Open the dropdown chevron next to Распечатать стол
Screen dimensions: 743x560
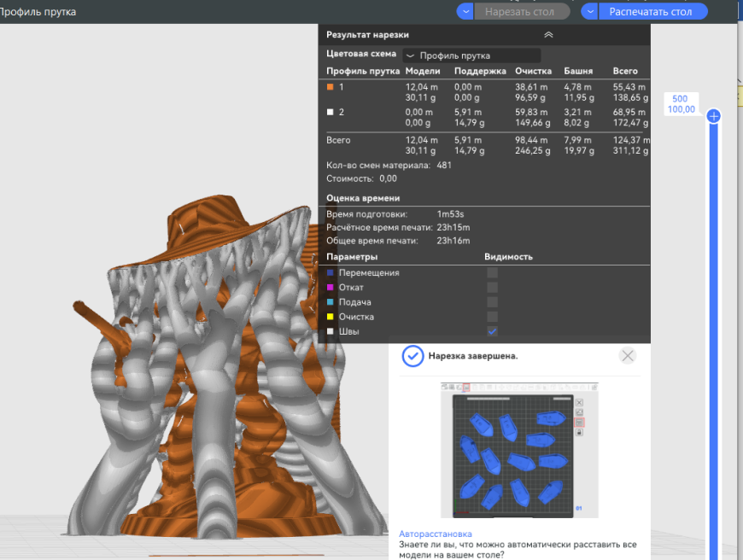click(590, 11)
